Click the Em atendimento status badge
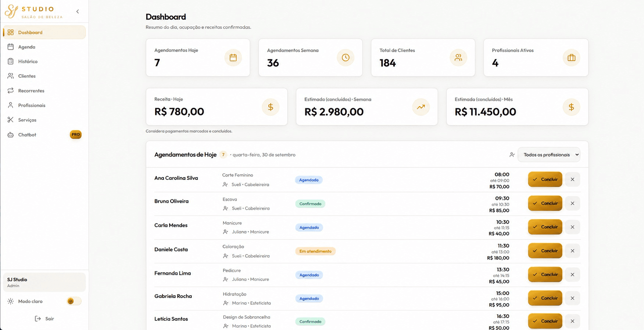The height and width of the screenshot is (330, 644). point(315,251)
